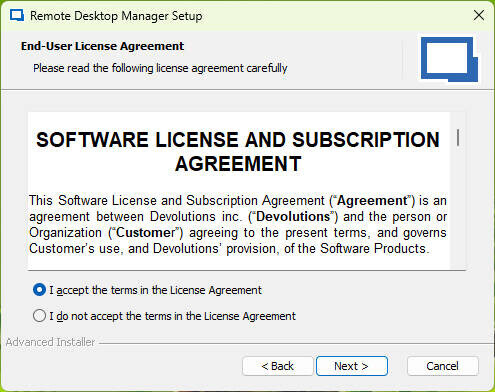Image resolution: width=495 pixels, height=392 pixels.
Task: Click the bold word 'Customer' in the license
Action: pyautogui.click(x=145, y=233)
